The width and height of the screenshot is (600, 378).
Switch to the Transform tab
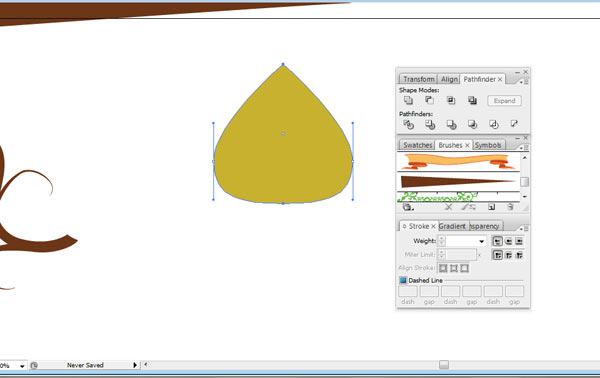pyautogui.click(x=419, y=79)
